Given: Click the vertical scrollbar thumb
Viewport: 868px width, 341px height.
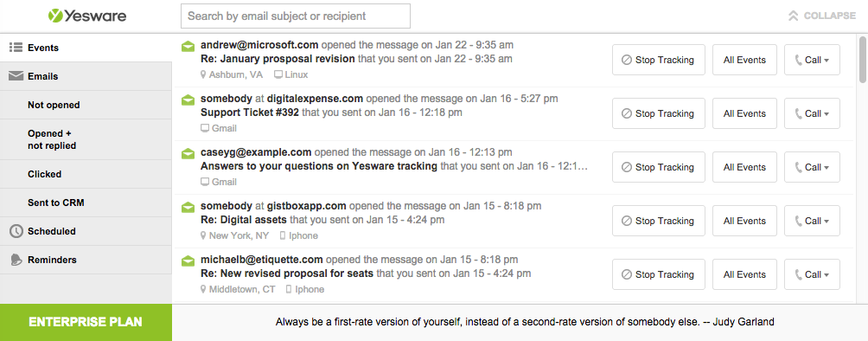Looking at the screenshot, I should pyautogui.click(x=862, y=60).
